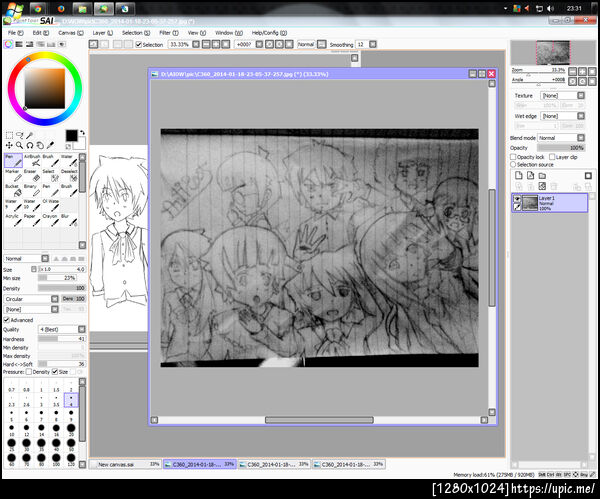Click the undo button in toolbar
600x499 pixels.
[93, 44]
